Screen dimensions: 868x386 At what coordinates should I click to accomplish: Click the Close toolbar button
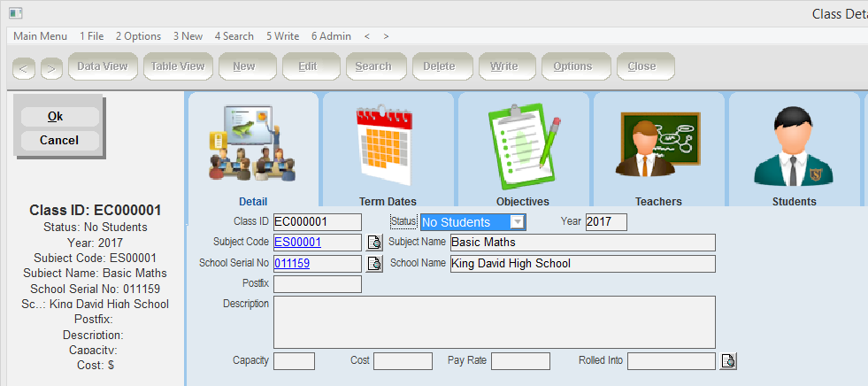click(x=645, y=66)
